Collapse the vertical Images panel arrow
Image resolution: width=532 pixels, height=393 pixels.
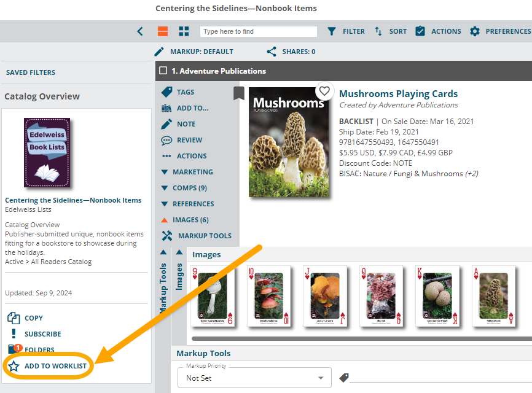(179, 252)
